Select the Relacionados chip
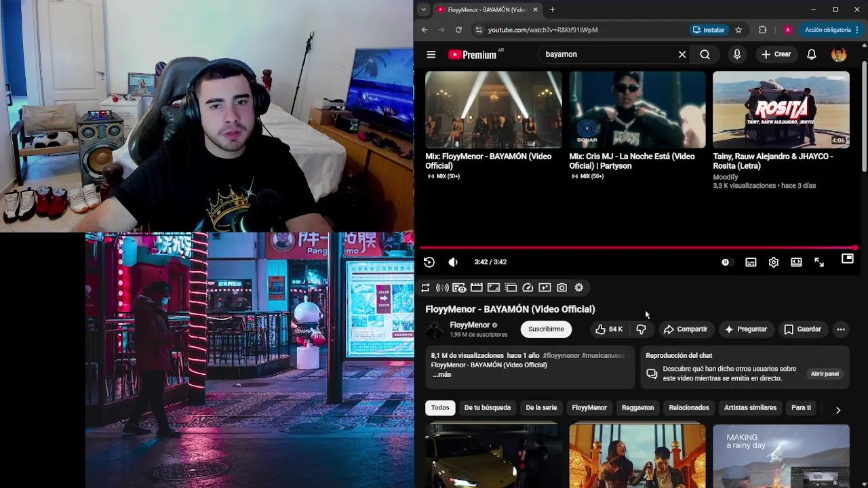This screenshot has width=868, height=488. pos(689,408)
